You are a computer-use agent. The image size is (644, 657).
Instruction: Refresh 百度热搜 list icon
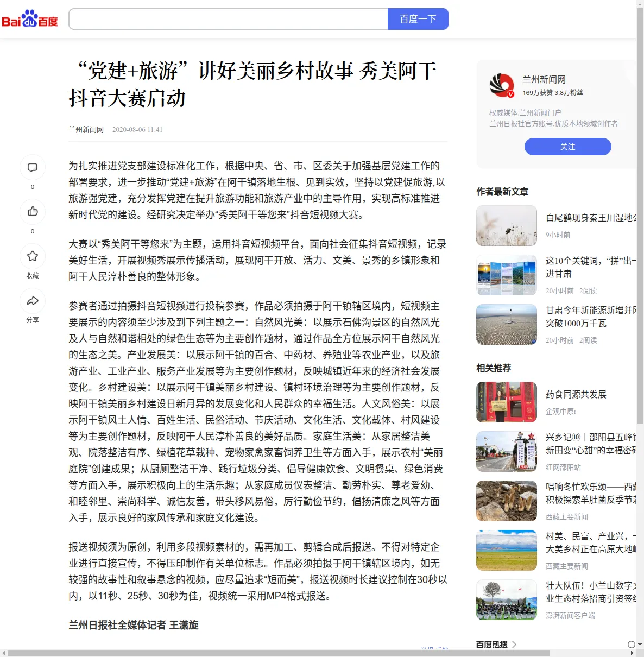coord(632,645)
